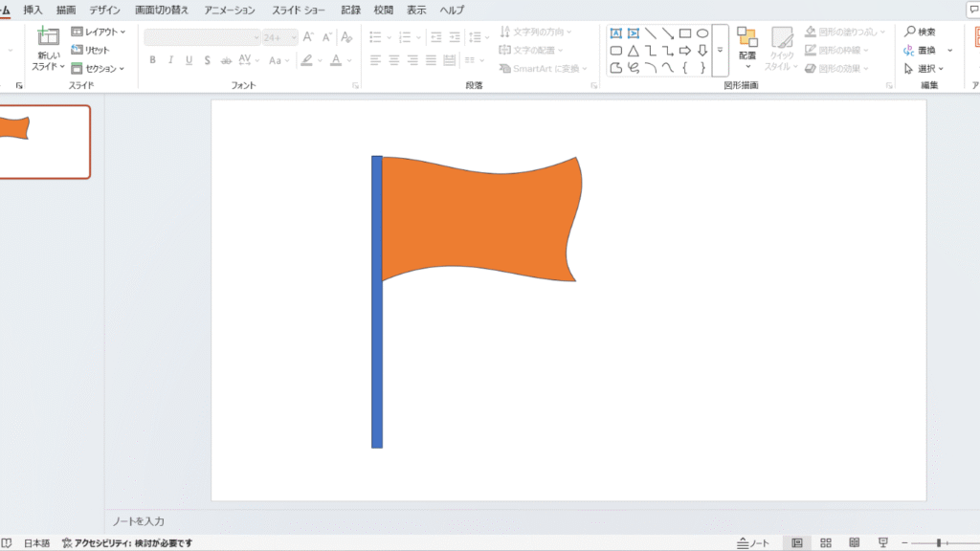Open the Design (デザイン) tab
The height and width of the screenshot is (551, 980).
104,10
